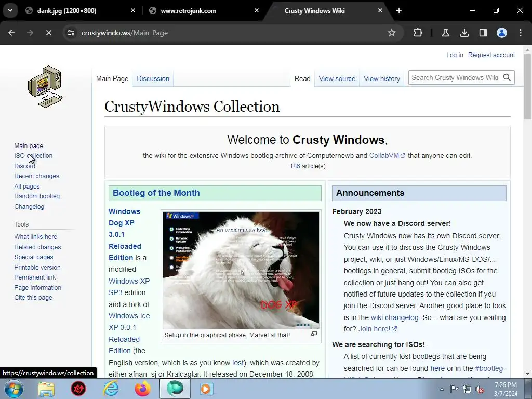The width and height of the screenshot is (532, 399).
Task: Open Related changes tool link
Action: (x=37, y=247)
